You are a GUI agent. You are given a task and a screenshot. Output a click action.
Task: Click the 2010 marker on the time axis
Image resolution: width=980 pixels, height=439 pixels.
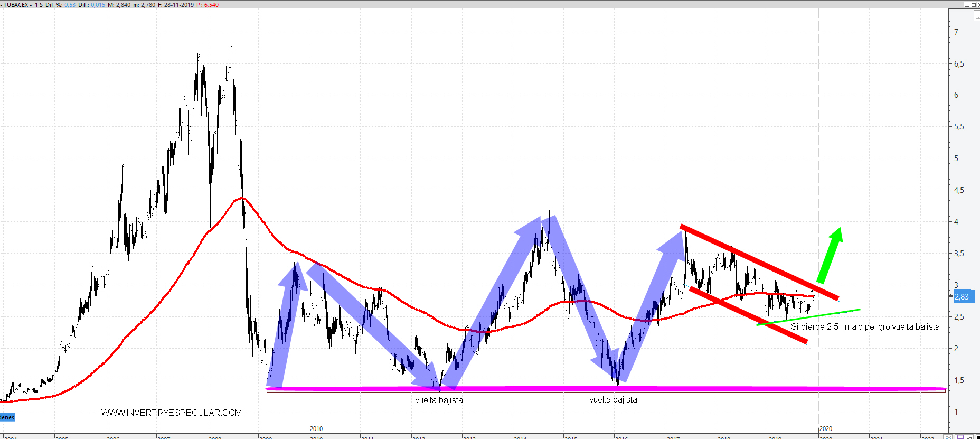(x=316, y=429)
